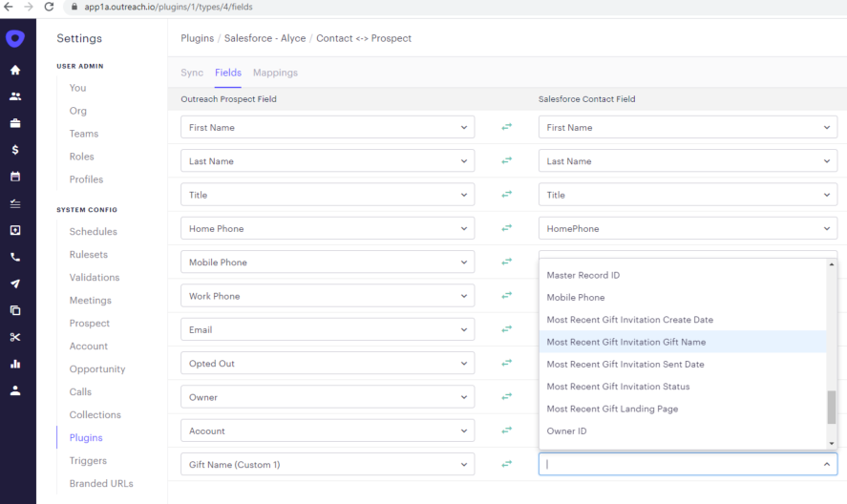
Task: Select Most Recent Gift Invitation Gift Name
Action: click(x=683, y=342)
